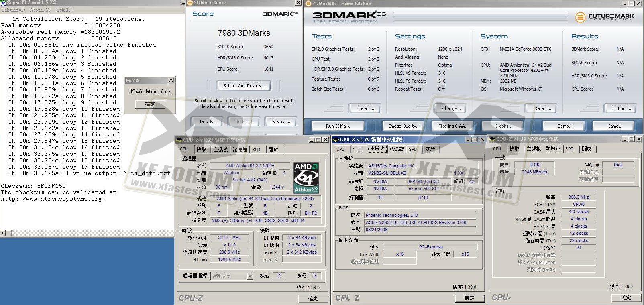644x305 pixels.
Task: Start the benchmark with Run 3DMark
Action: click(x=338, y=126)
